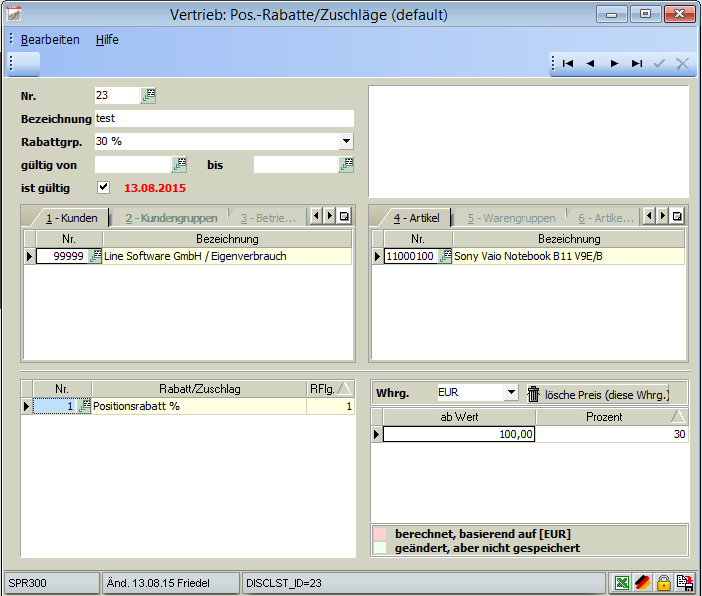Open the Rabattgrp. dropdown
This screenshot has height=596, width=702.
pos(346,141)
